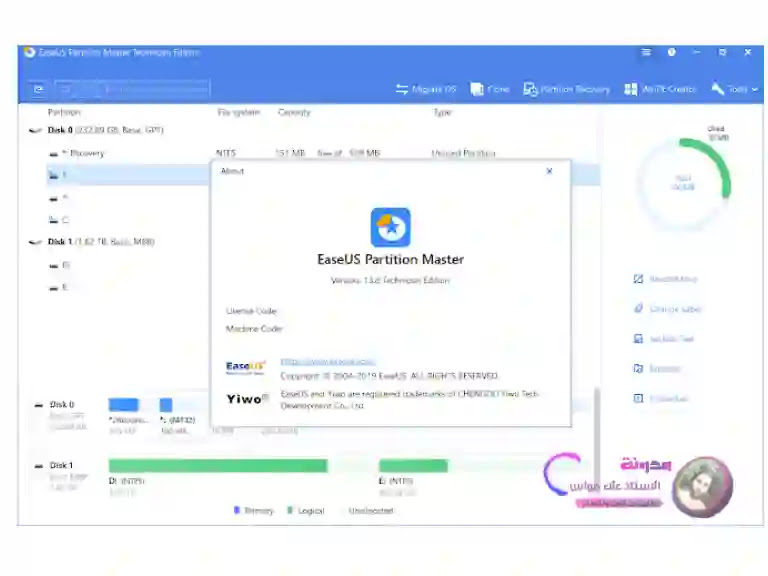768x576 pixels.
Task: Click the Type column header
Action: click(442, 112)
